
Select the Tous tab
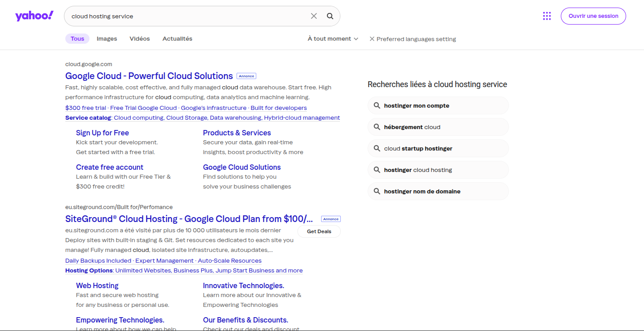pyautogui.click(x=77, y=39)
